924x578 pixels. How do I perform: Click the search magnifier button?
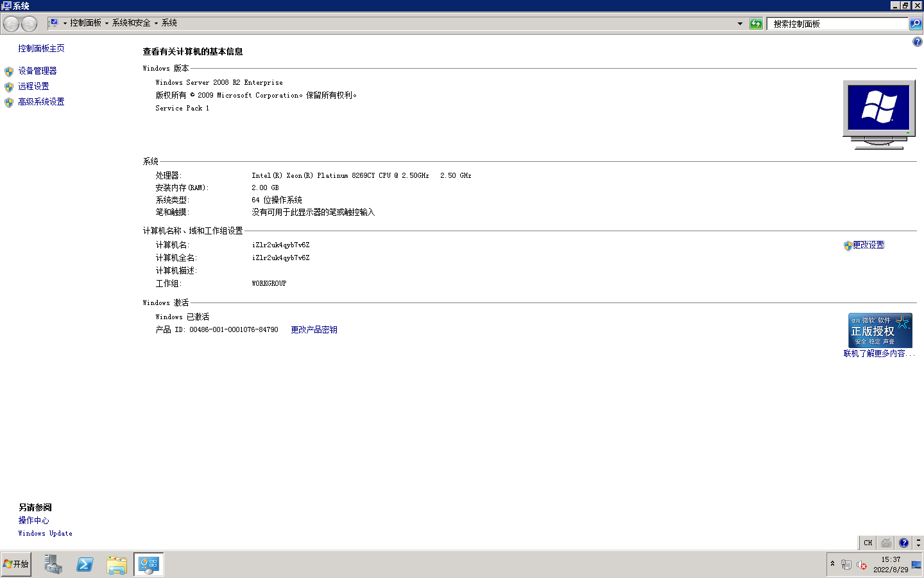point(916,24)
